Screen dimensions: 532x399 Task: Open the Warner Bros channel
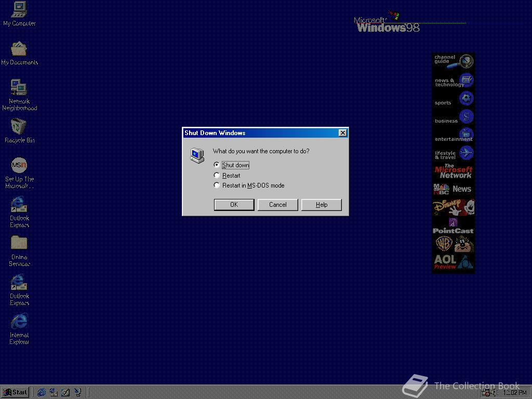454,244
